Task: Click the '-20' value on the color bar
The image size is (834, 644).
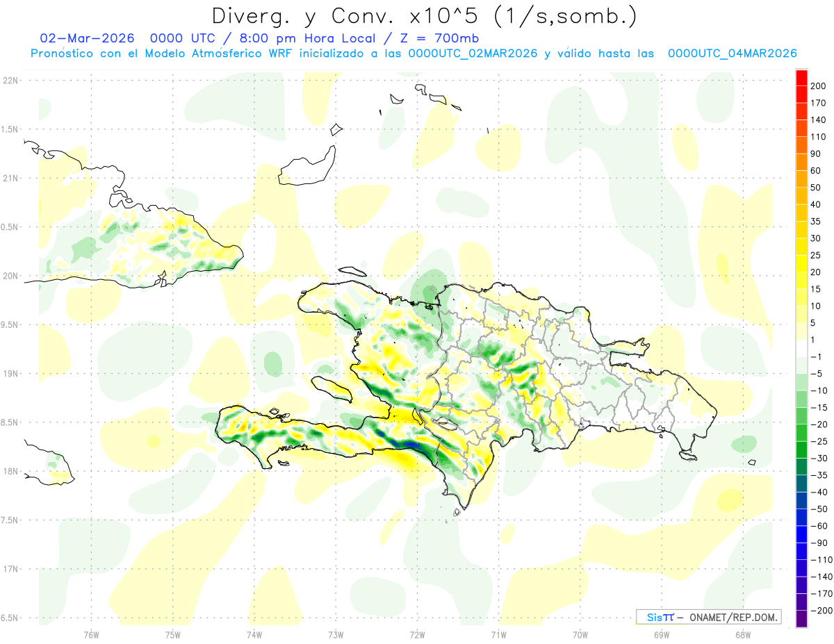Action: [819, 424]
